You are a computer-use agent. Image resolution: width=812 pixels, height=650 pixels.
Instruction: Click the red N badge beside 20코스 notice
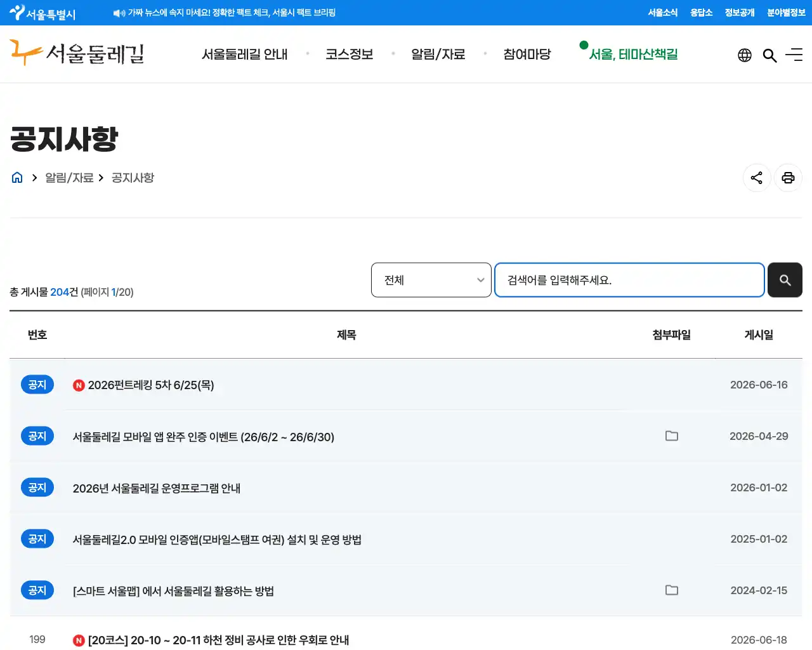point(79,640)
